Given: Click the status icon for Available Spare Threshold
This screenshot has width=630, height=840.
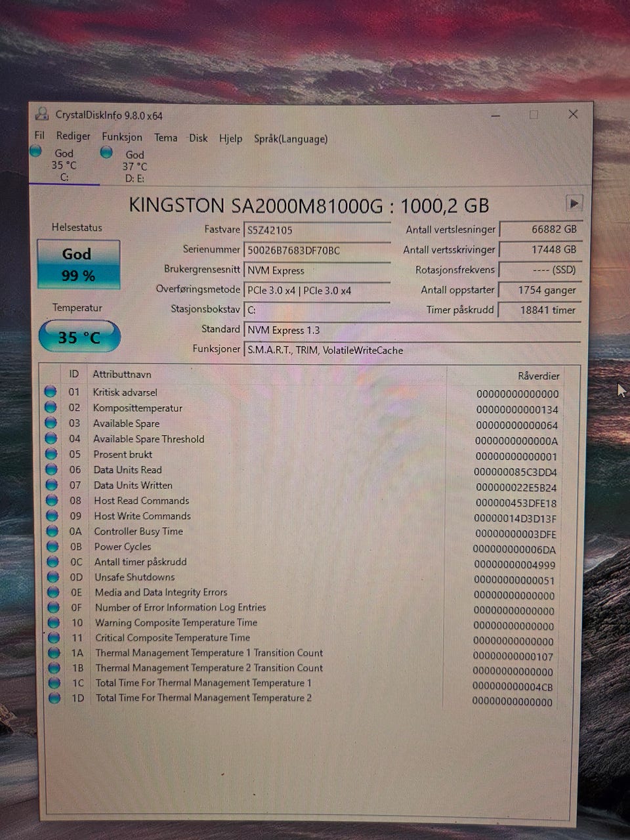Looking at the screenshot, I should 51,438.
